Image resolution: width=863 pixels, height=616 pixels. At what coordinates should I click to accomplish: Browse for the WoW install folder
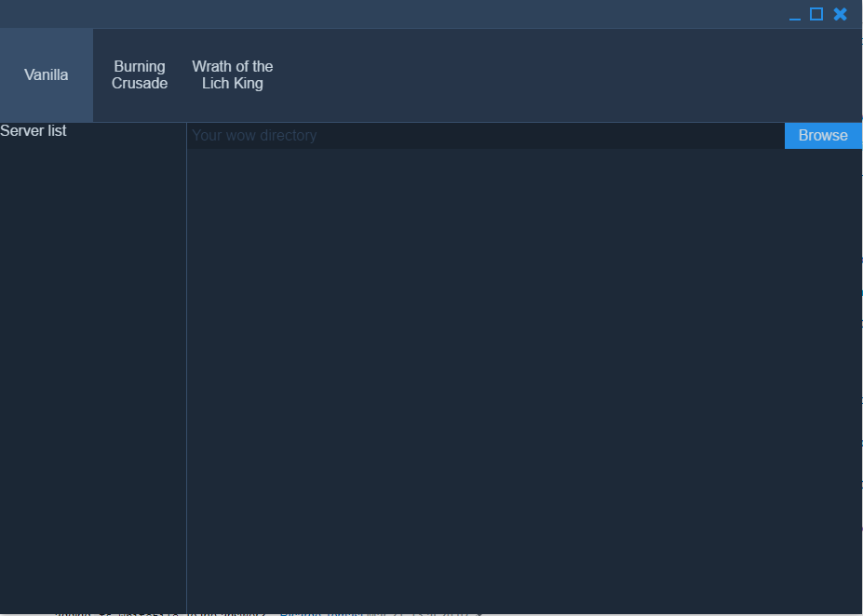pyautogui.click(x=823, y=135)
